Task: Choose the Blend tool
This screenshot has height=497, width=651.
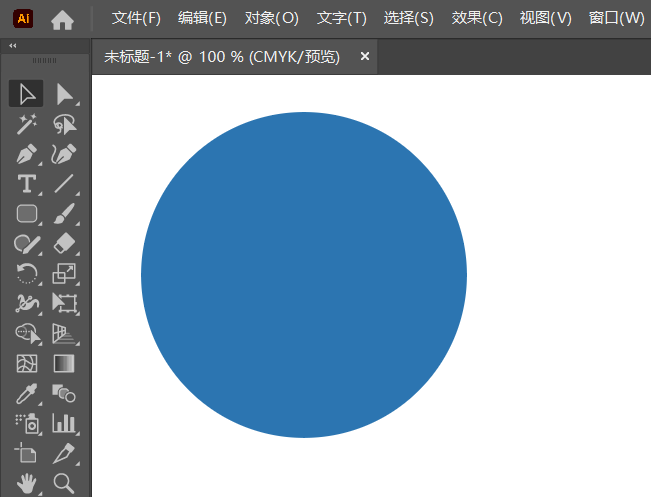Action: pyautogui.click(x=64, y=394)
